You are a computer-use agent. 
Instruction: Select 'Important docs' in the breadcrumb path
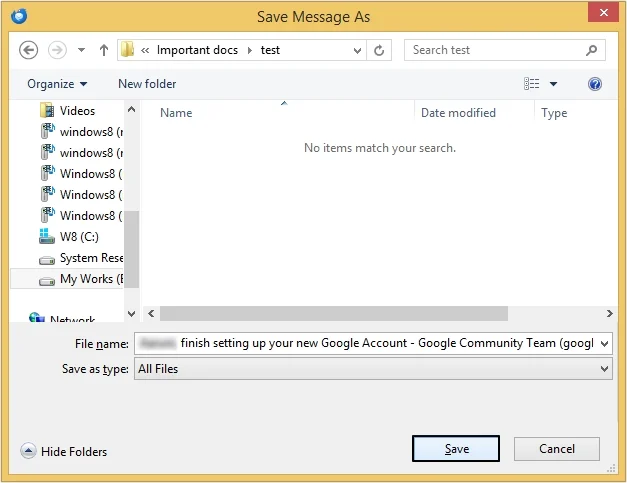coord(197,50)
